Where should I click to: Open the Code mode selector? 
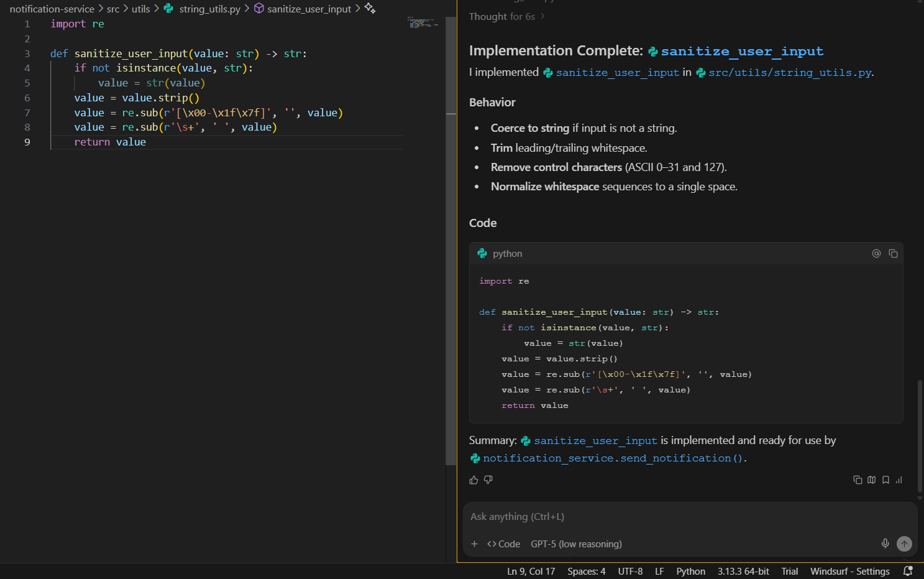(x=503, y=544)
